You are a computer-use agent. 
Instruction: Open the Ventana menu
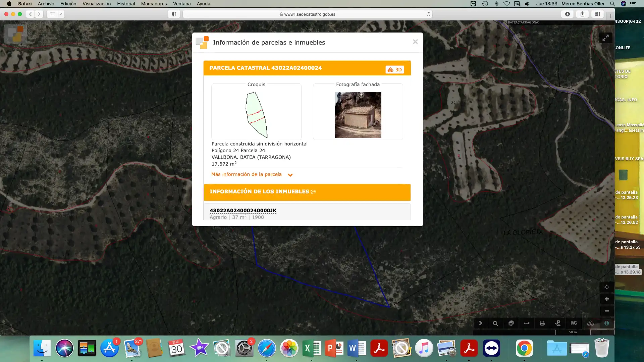pos(182,4)
